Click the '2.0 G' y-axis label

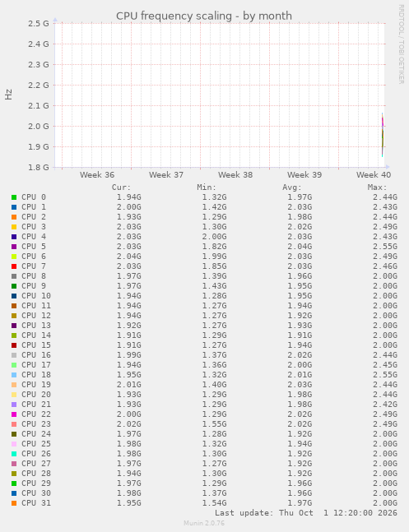point(38,126)
